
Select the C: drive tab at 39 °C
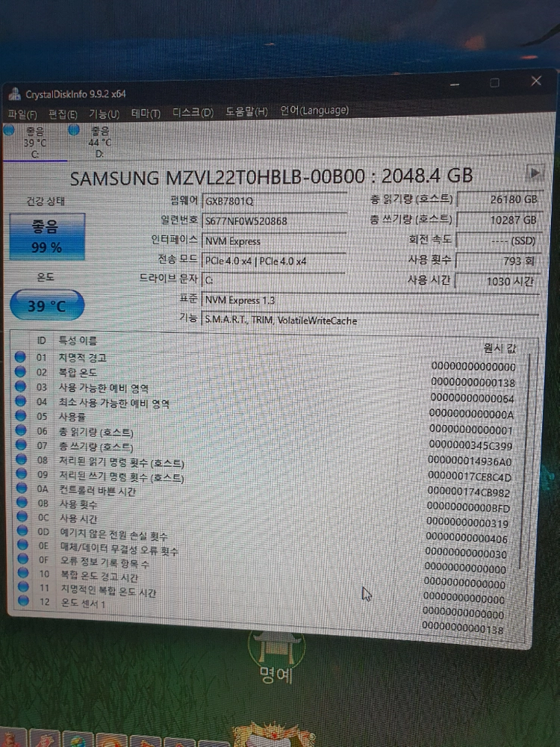(35, 141)
